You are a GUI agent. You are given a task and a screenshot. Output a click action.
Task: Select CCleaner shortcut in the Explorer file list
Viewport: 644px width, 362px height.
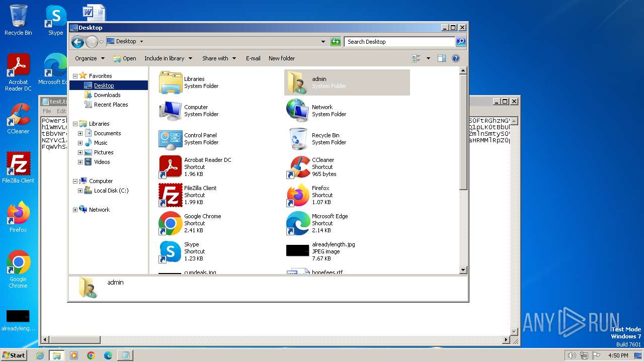pyautogui.click(x=347, y=167)
